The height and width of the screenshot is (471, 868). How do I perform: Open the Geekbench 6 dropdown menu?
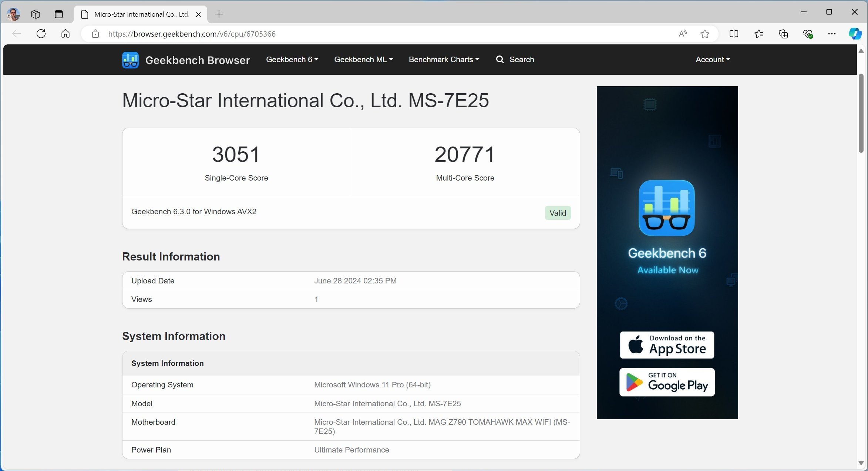[x=292, y=59]
